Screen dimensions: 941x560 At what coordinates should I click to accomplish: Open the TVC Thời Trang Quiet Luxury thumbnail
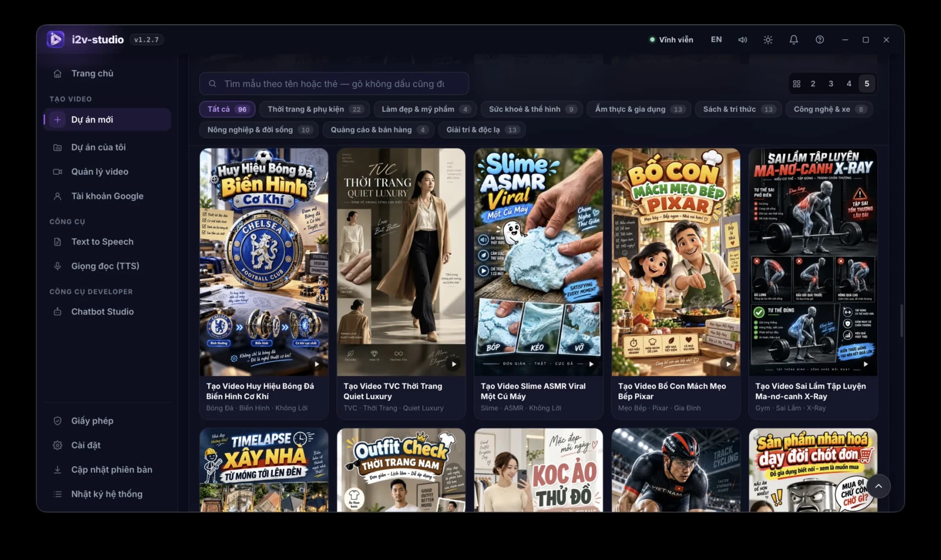click(401, 262)
